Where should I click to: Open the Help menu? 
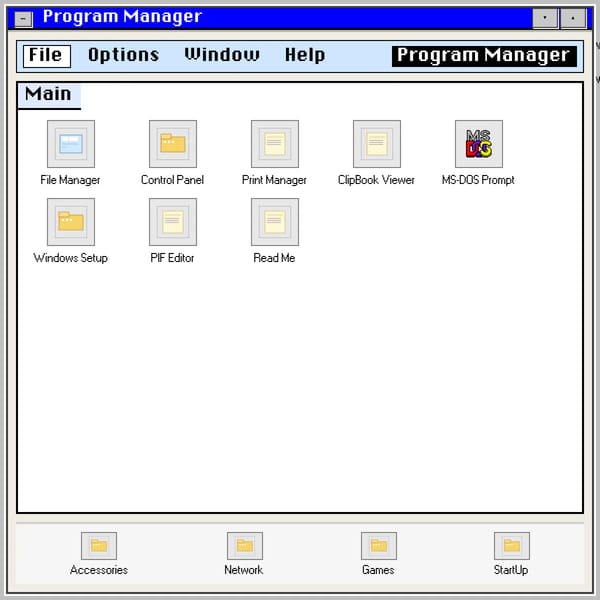(x=305, y=55)
